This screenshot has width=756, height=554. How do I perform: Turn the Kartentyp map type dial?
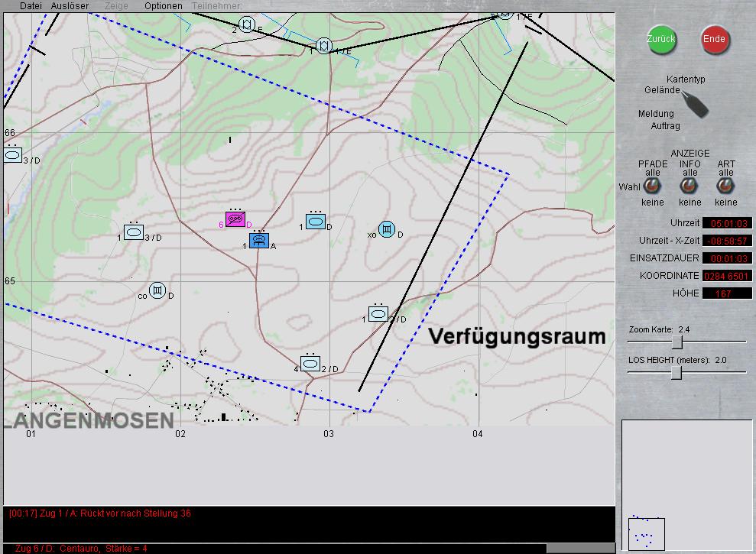coord(694,104)
